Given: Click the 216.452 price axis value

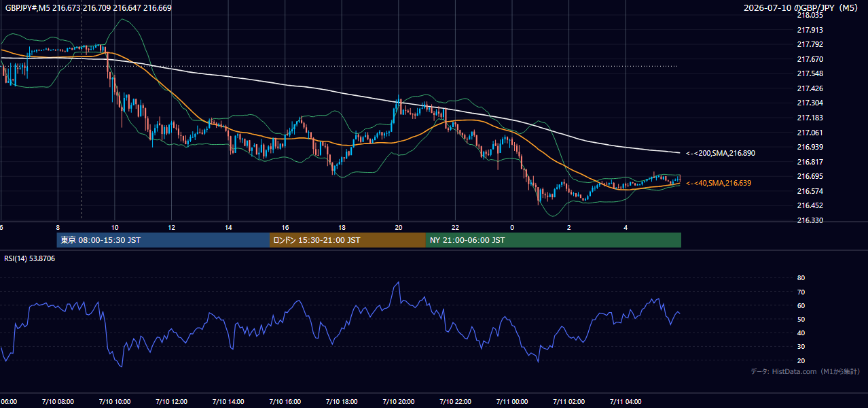Looking at the screenshot, I should (810, 205).
